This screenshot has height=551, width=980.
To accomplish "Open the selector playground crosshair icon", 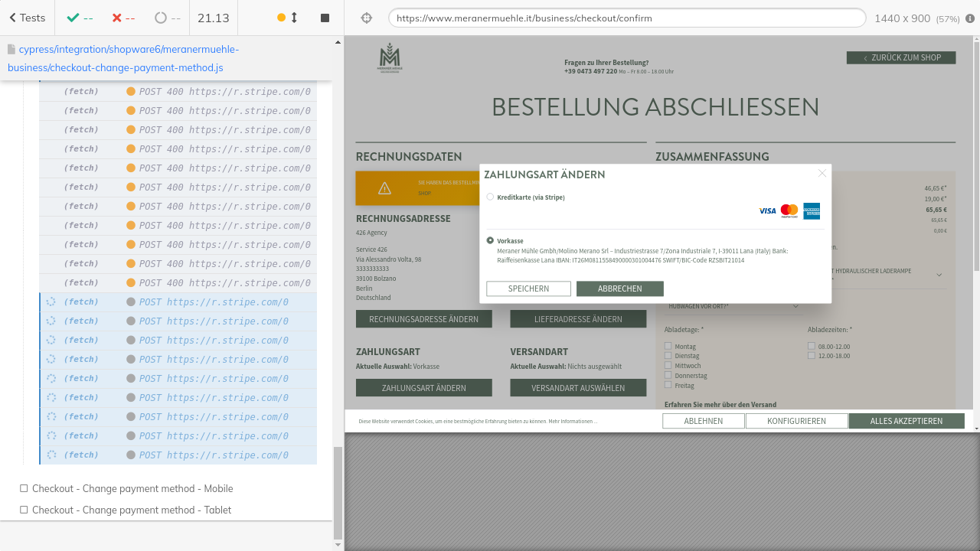I will 366,18.
